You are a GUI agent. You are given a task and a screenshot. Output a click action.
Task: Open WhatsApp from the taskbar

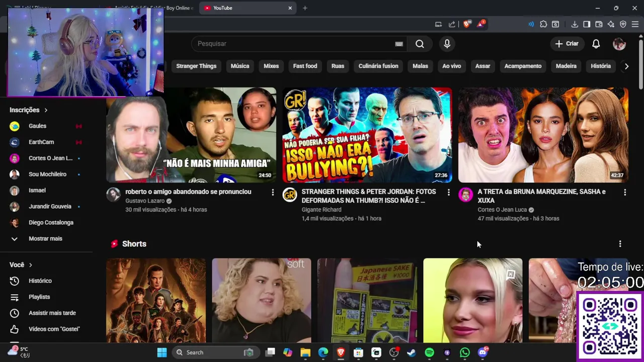(464, 352)
